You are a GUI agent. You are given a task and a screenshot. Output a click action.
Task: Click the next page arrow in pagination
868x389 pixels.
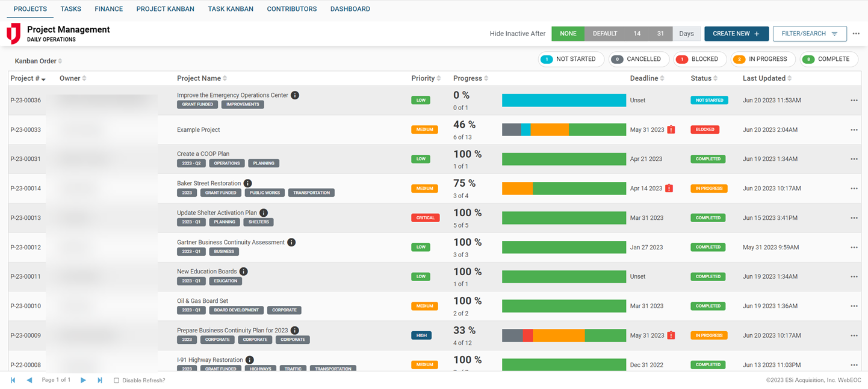coord(83,380)
